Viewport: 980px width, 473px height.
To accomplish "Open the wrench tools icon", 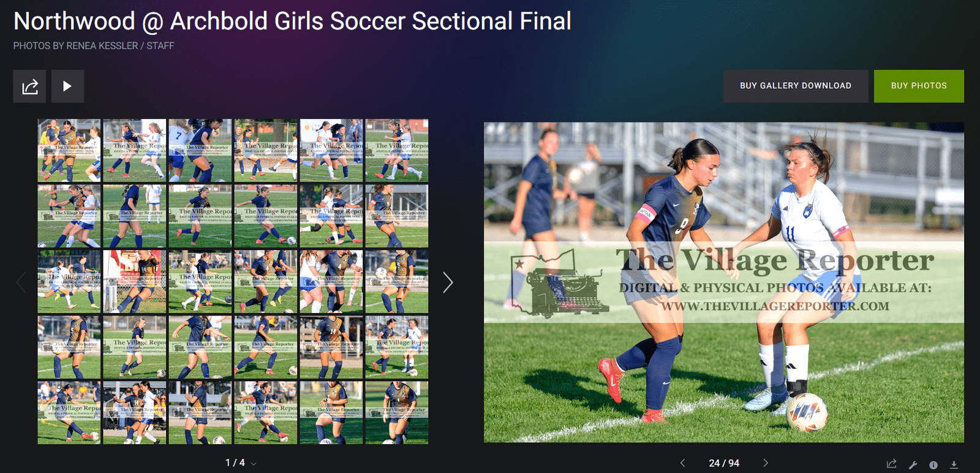I will [x=913, y=464].
